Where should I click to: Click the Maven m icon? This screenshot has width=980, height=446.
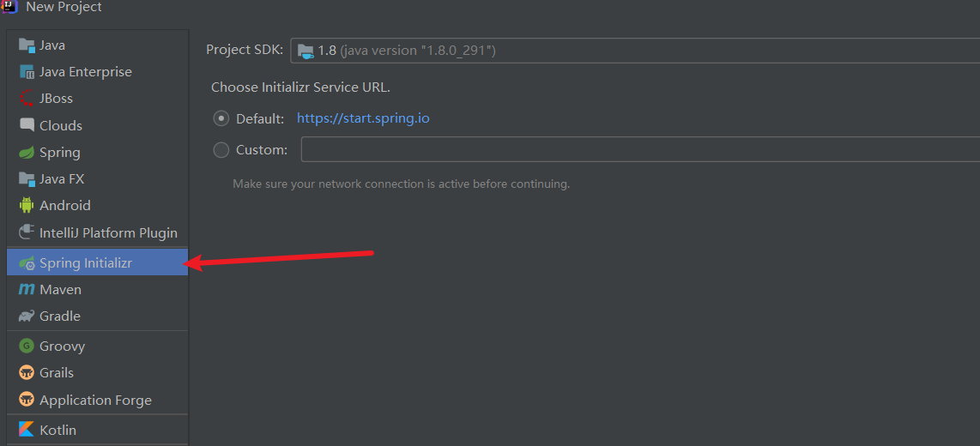27,290
